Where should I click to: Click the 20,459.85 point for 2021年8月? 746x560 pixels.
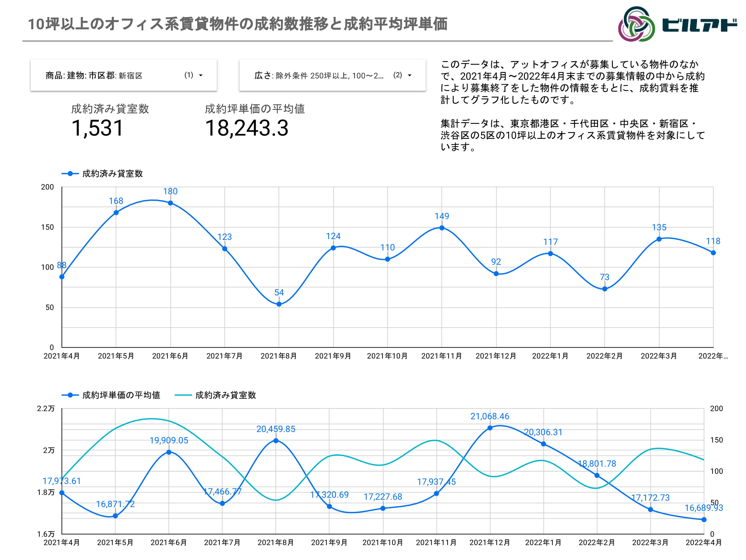[x=275, y=441]
